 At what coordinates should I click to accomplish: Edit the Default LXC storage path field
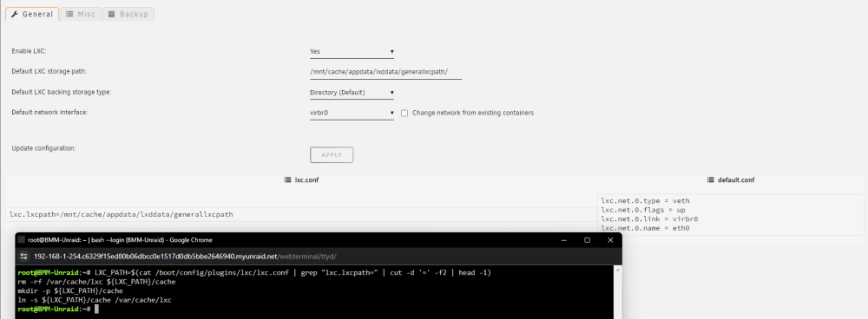(x=385, y=72)
